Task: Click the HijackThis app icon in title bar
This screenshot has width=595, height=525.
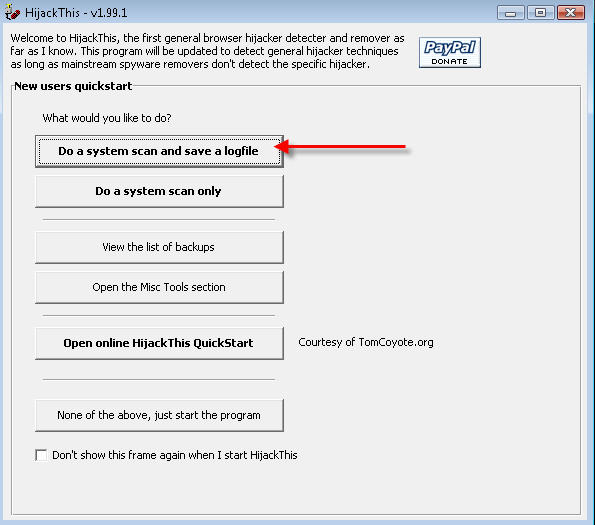Action: (13, 12)
